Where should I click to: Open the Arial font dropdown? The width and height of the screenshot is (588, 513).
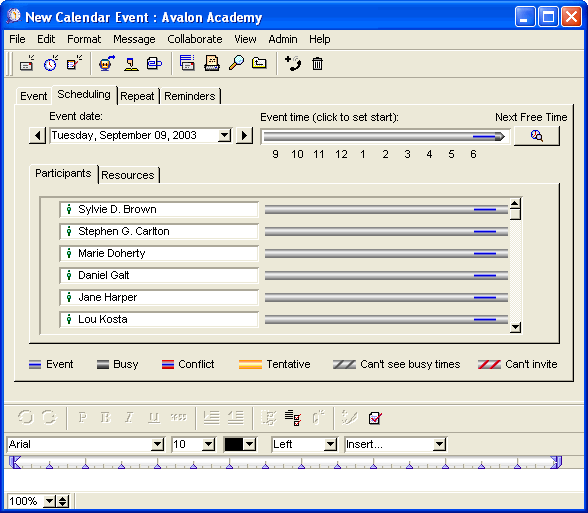[158, 445]
